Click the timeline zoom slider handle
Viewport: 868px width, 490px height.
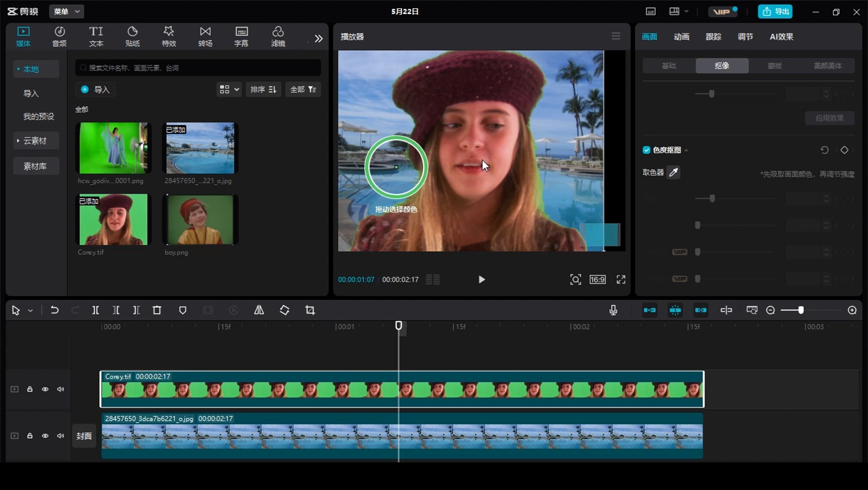801,310
